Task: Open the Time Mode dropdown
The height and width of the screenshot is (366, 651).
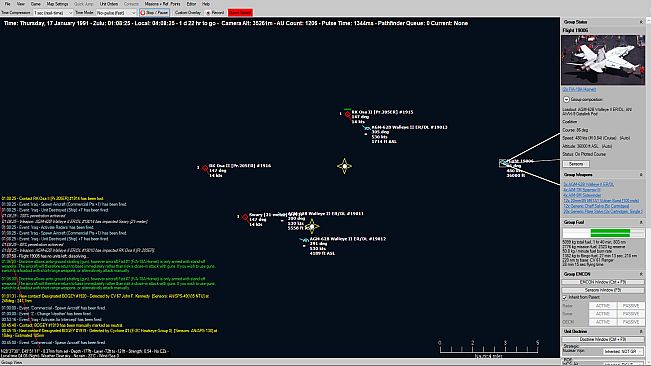Action: tap(116, 13)
